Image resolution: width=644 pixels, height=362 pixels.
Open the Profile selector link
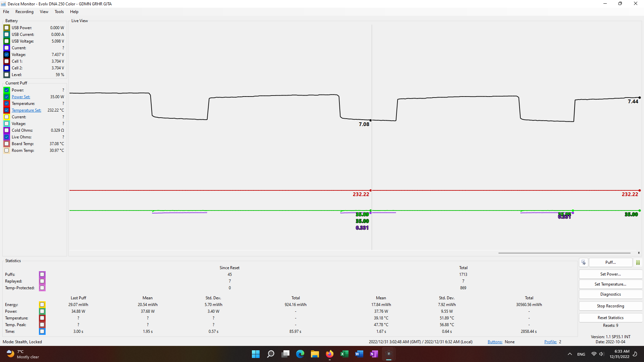[550, 342]
